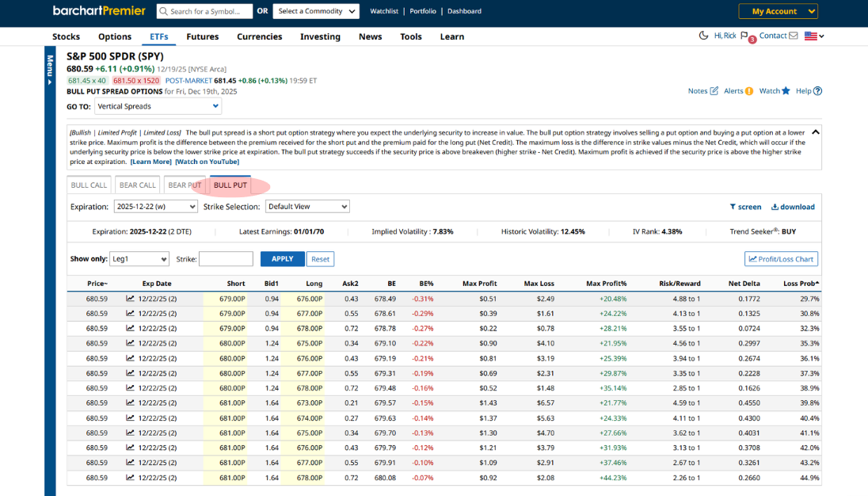Add SPY to watchlist via star icon

click(x=786, y=91)
